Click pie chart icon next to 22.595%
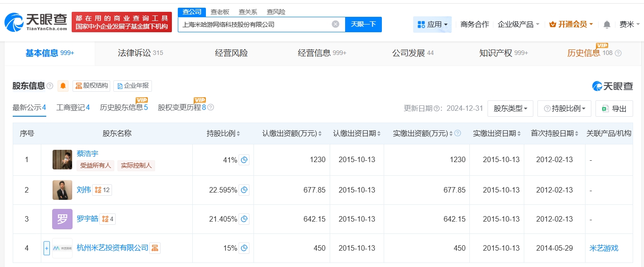Screen dimensions: 644x267 (244, 190)
